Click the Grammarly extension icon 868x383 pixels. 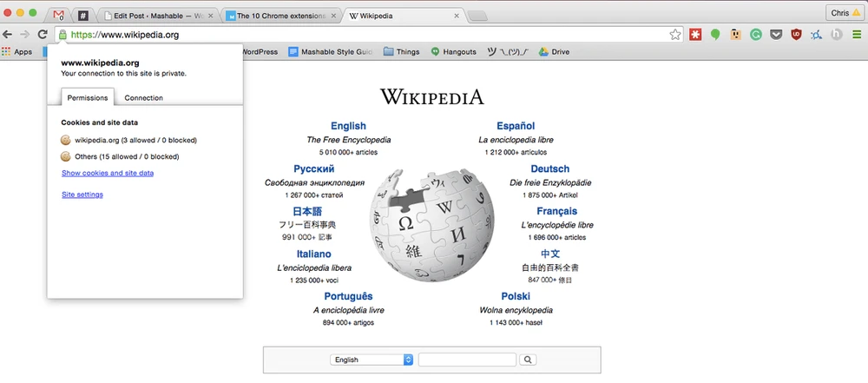pos(755,35)
